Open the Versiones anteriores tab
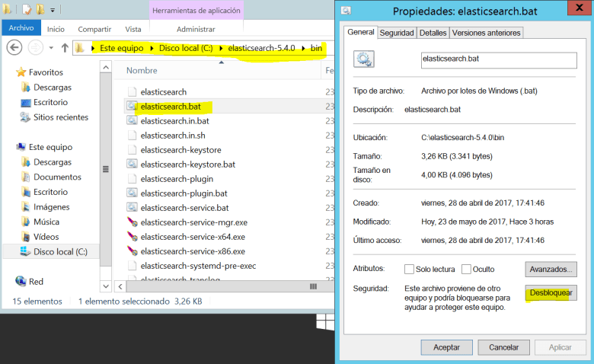Image resolution: width=594 pixels, height=364 pixels. point(486,33)
